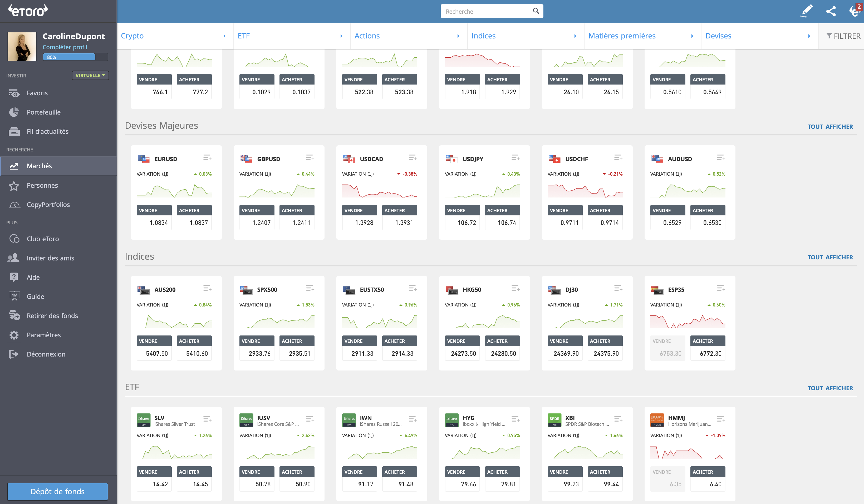Click Compléter profil link

65,47
